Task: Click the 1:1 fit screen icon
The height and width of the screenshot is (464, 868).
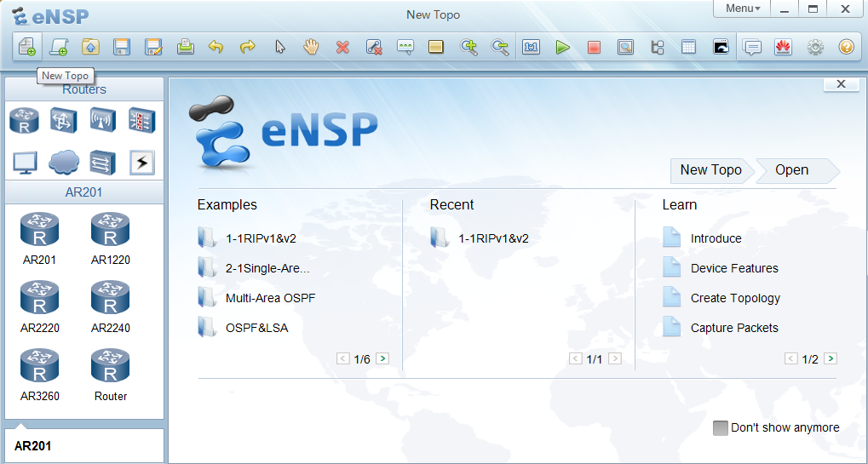Action: click(531, 47)
